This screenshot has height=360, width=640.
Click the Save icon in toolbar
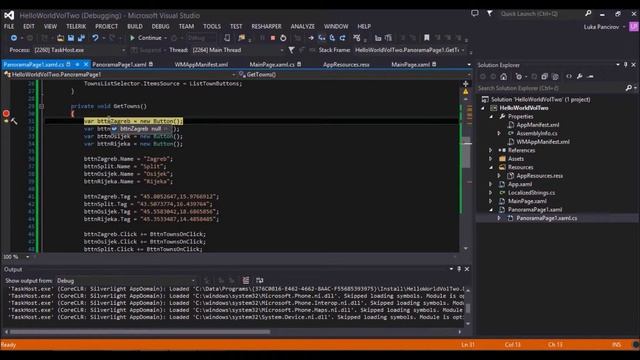[71, 38]
